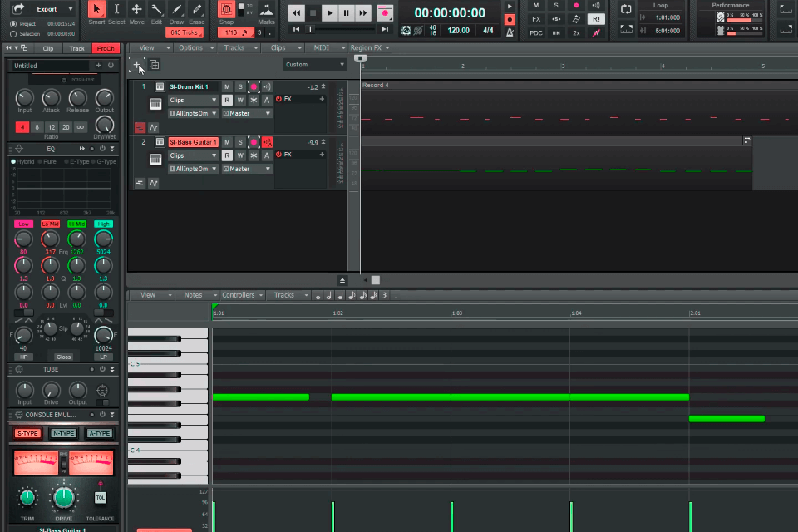Select S-TYPE console emulation
This screenshot has height=532, width=798.
pyautogui.click(x=27, y=434)
